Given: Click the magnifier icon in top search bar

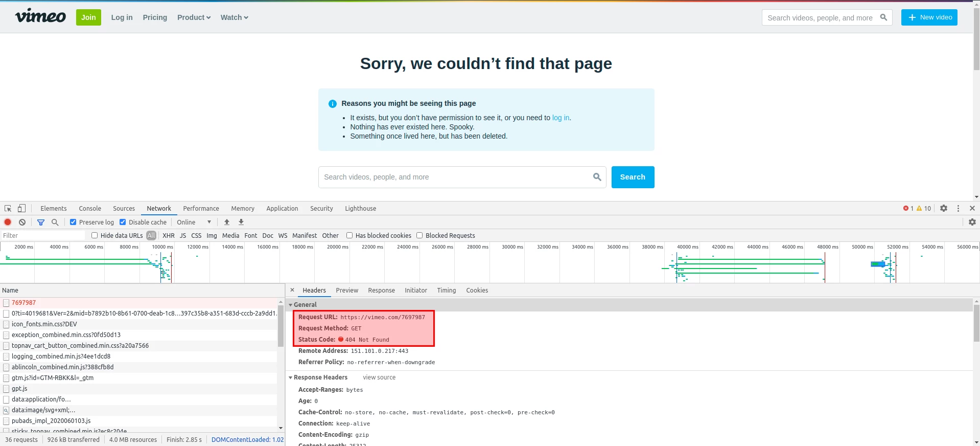Looking at the screenshot, I should (883, 17).
